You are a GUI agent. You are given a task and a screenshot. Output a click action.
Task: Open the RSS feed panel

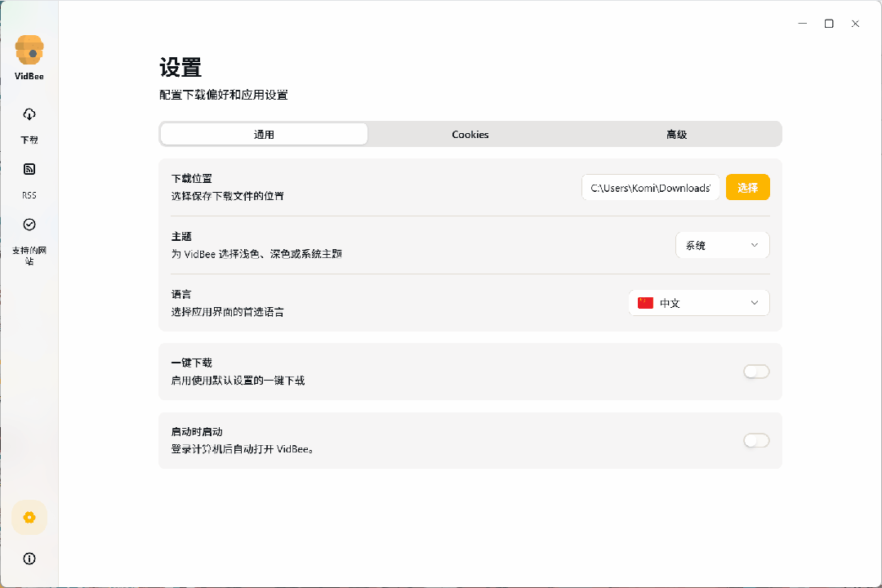tap(29, 180)
